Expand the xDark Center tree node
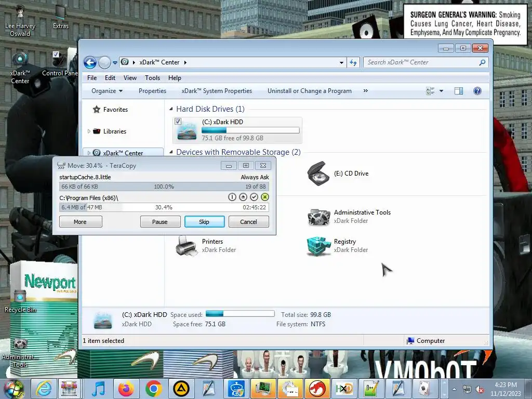Screen dimensions: 532x399 point(89,153)
